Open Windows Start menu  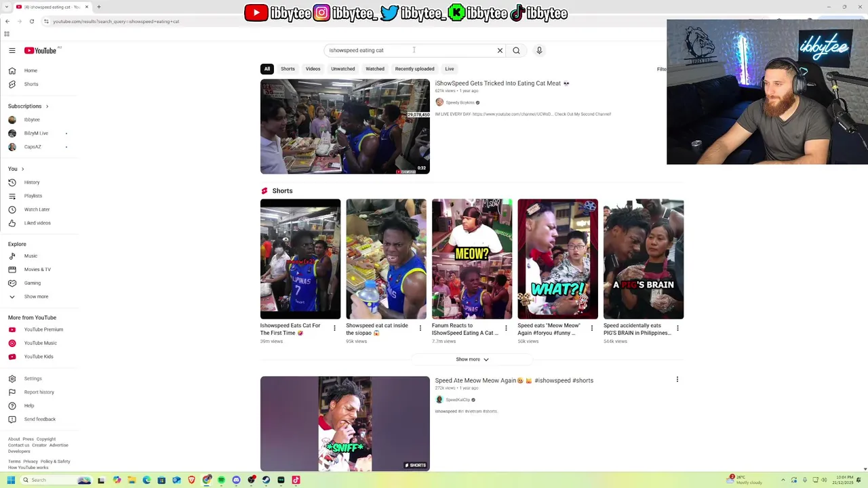point(11,480)
